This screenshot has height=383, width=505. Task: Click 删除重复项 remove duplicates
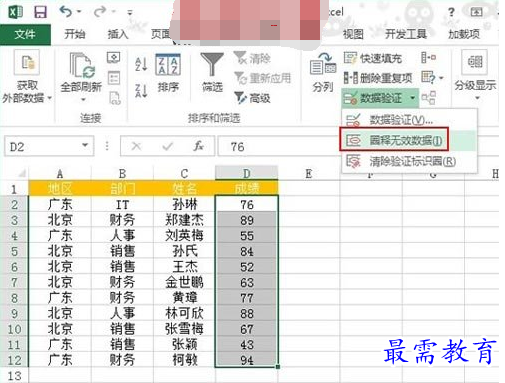(378, 78)
